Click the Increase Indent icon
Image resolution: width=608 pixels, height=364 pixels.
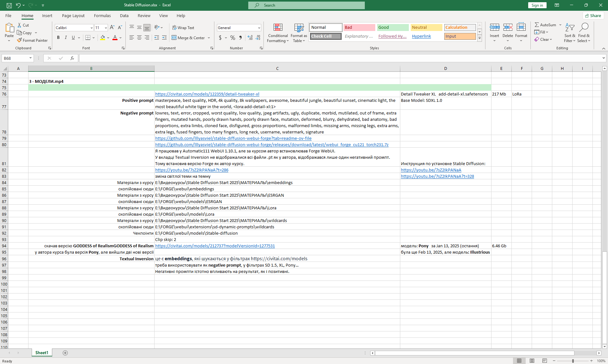164,38
